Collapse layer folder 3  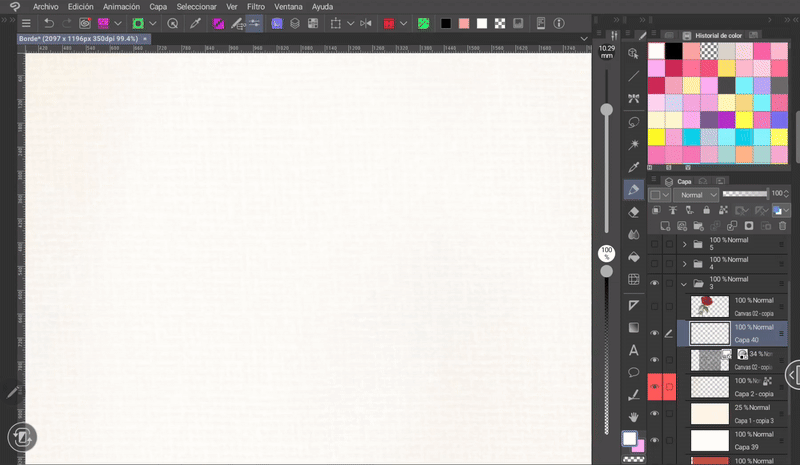[684, 284]
